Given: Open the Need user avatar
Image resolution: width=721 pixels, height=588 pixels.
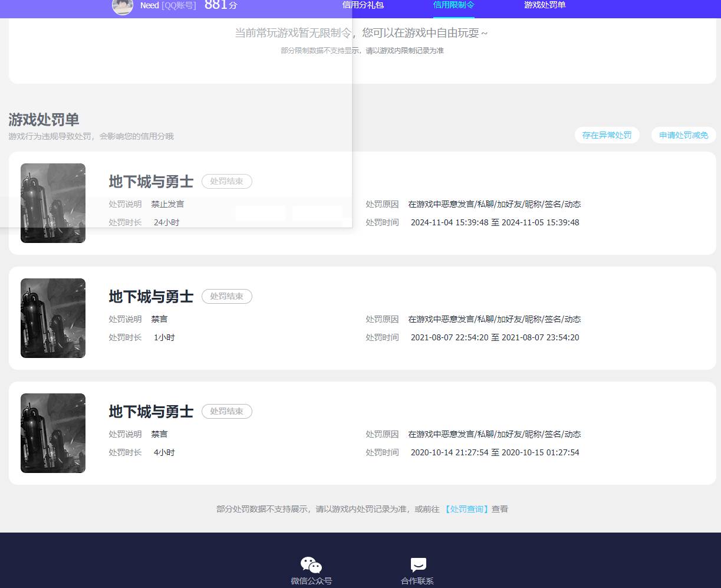Looking at the screenshot, I should [122, 8].
